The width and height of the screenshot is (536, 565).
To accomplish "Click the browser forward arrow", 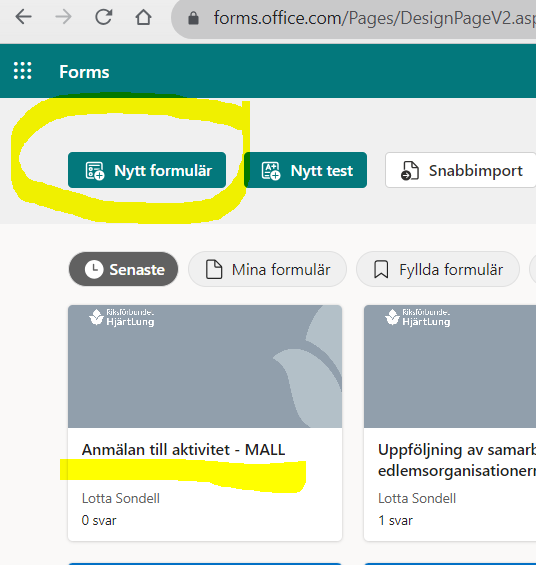I will click(63, 17).
